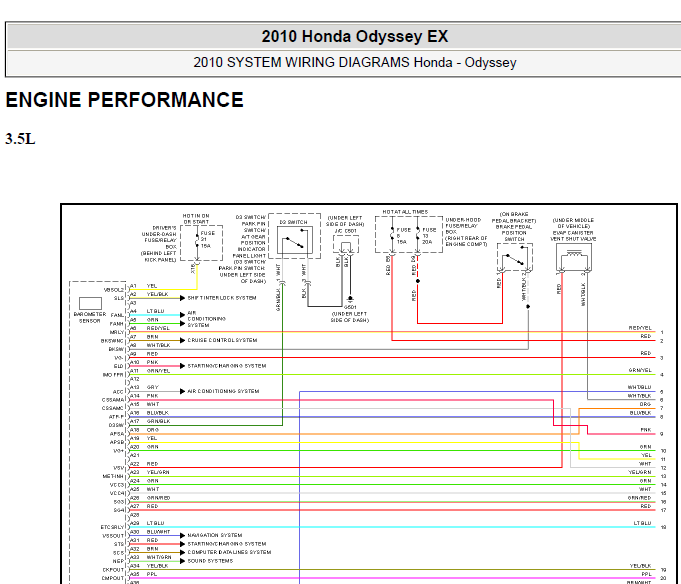Click the 'HOT AT ALL TIMES' label
The height and width of the screenshot is (584, 681).
pos(405,212)
